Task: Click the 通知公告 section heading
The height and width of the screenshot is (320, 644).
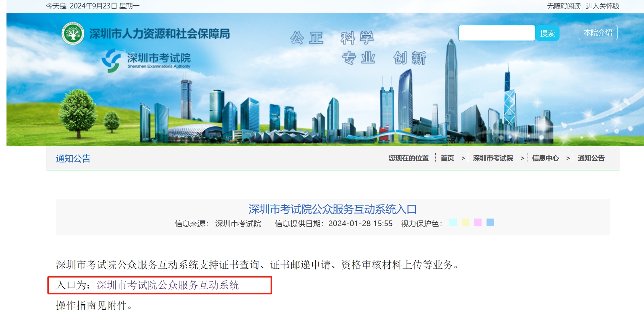Action: click(73, 158)
